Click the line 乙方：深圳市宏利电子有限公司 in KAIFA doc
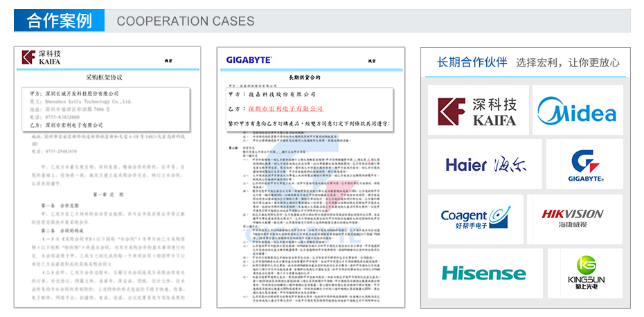 (x=66, y=125)
